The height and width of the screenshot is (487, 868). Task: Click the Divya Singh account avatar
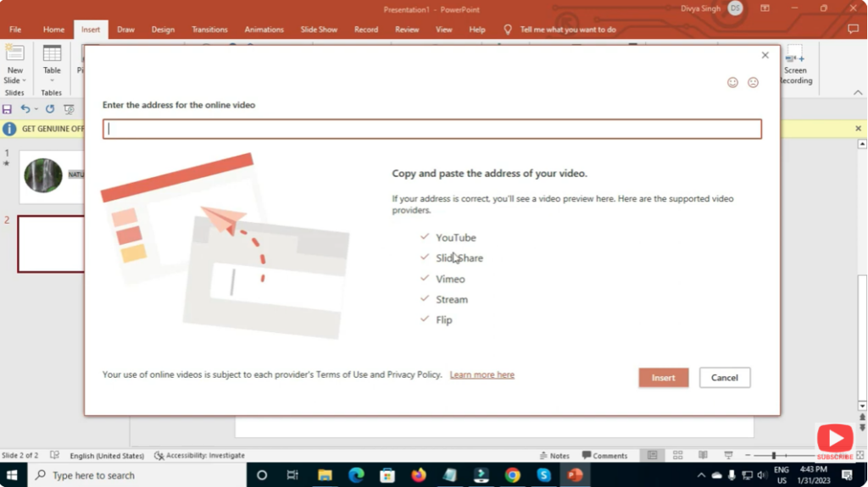pos(735,8)
